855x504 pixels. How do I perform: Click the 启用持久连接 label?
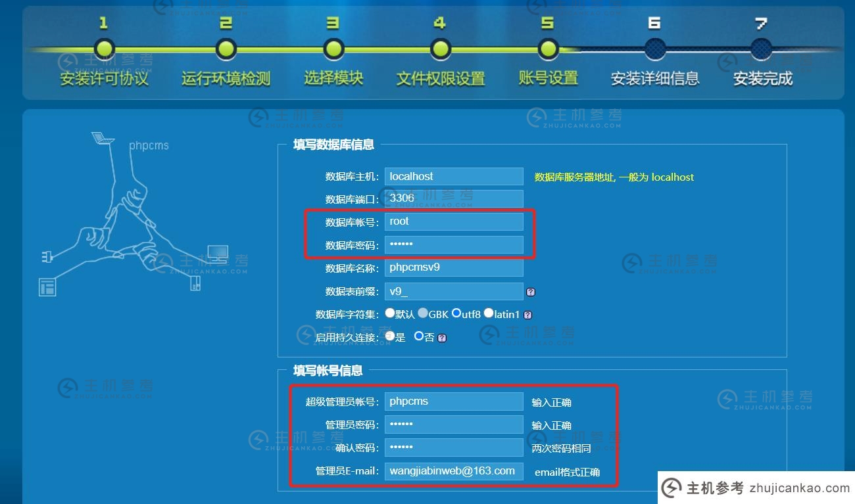[x=347, y=338]
